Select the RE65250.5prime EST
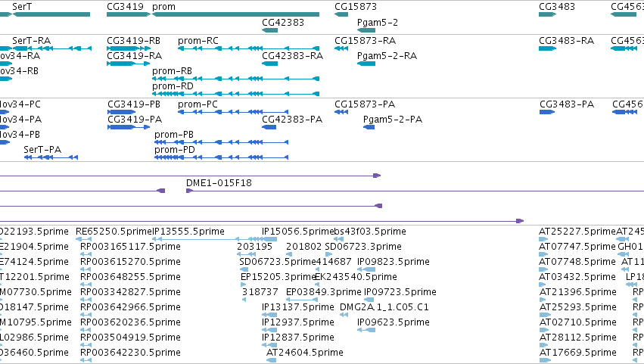Viewport: 644px width, 364px height. coord(83,239)
